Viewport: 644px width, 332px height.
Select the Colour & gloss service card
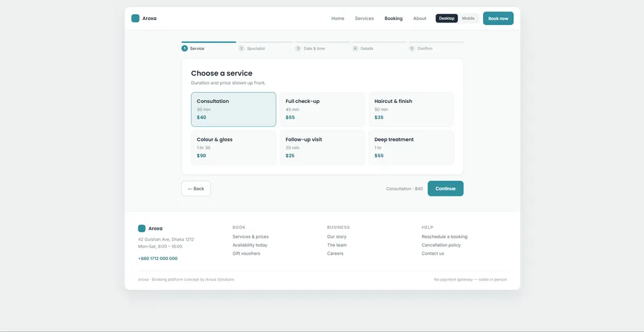[x=233, y=148]
